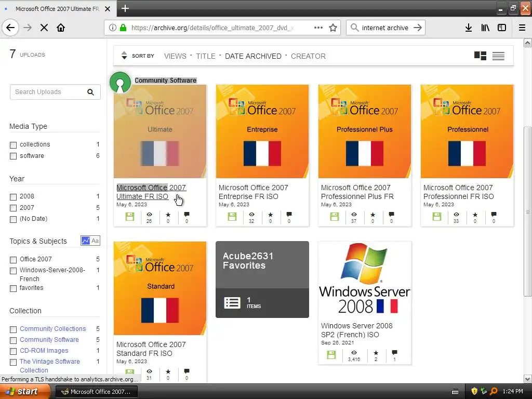Filter by year 2007
Viewport: 532px width, 399px height.
pyautogui.click(x=13, y=208)
